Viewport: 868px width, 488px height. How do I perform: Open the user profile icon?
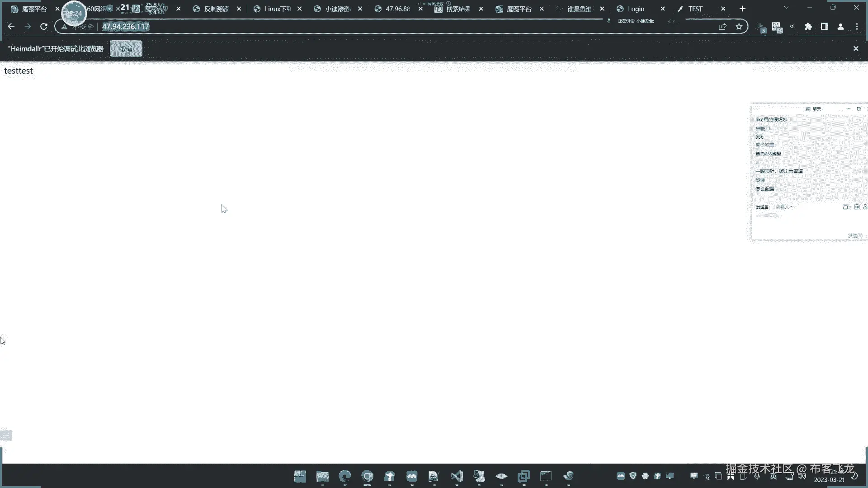coord(841,27)
